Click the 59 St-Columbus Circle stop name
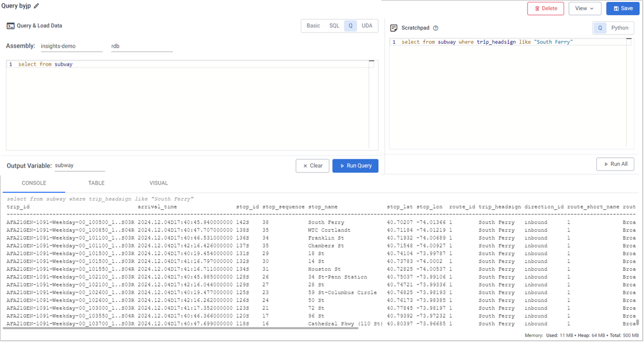This screenshot has width=644, height=342. [342, 293]
